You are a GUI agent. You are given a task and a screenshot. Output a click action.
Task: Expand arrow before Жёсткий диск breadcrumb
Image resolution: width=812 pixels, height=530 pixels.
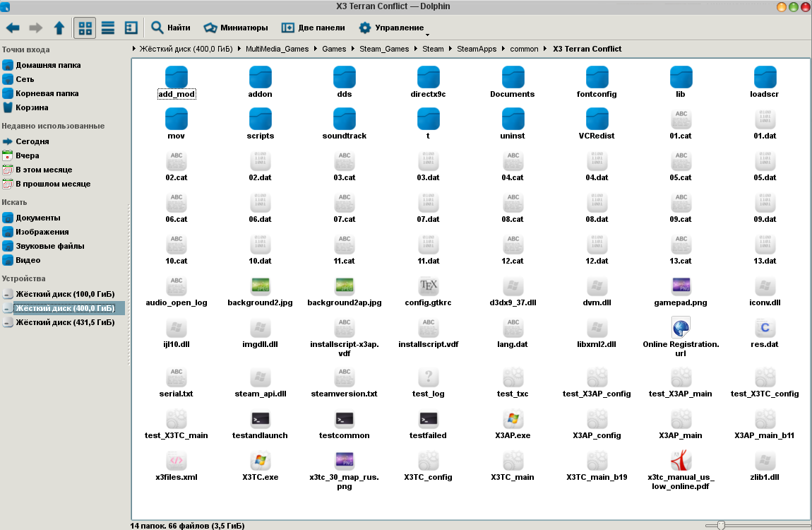(x=134, y=49)
